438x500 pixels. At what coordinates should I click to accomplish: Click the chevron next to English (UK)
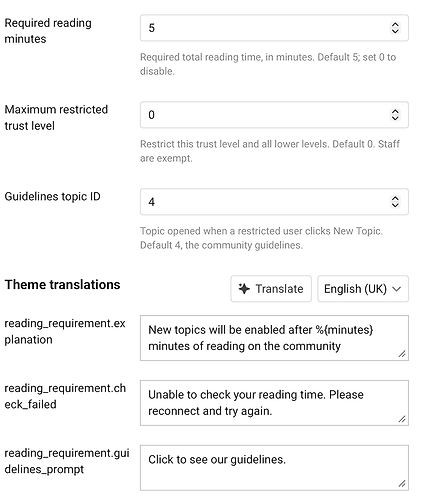pos(397,289)
